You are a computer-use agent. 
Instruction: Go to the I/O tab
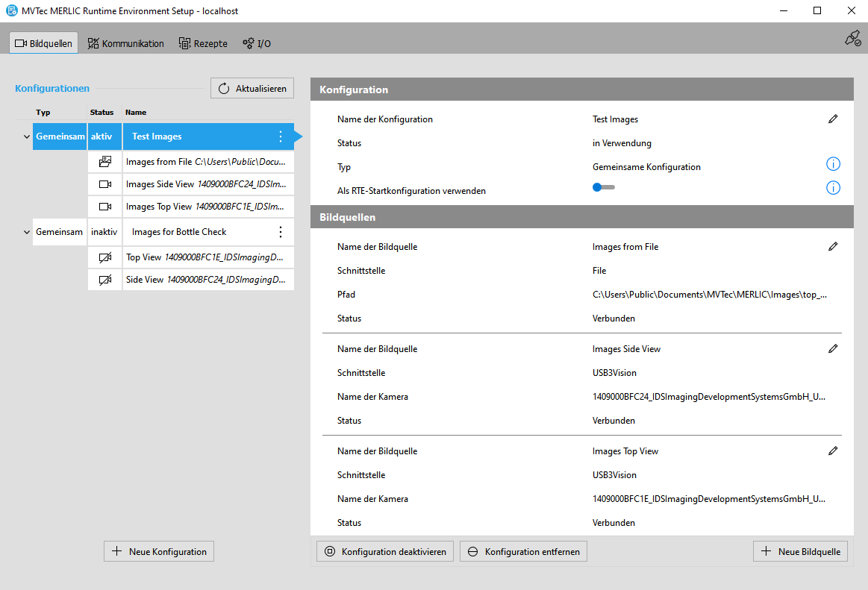[x=257, y=43]
